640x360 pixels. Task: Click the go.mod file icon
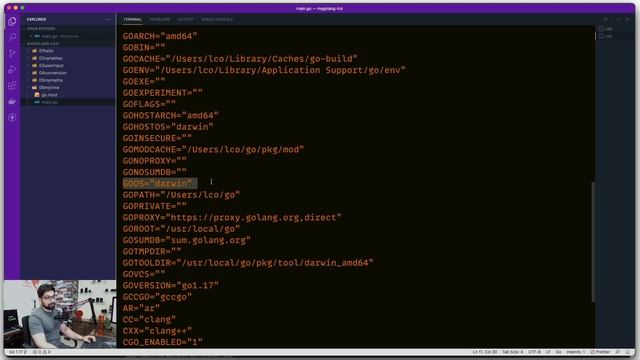tap(37, 95)
